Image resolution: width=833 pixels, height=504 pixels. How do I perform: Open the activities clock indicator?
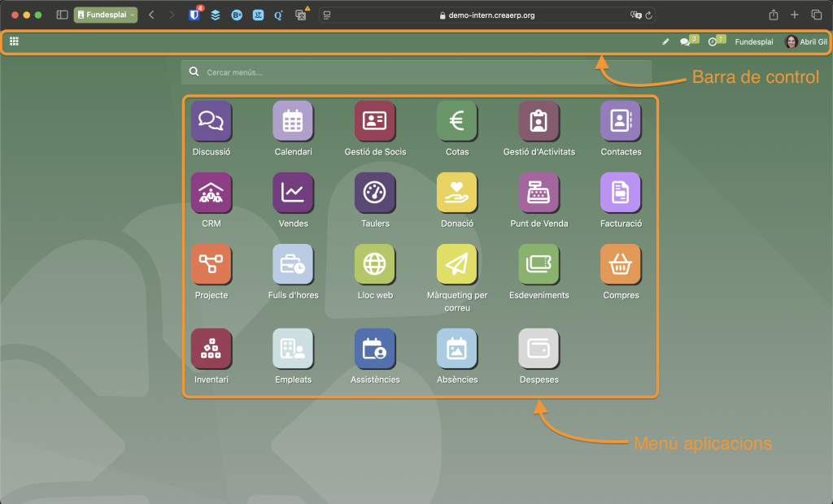point(713,42)
